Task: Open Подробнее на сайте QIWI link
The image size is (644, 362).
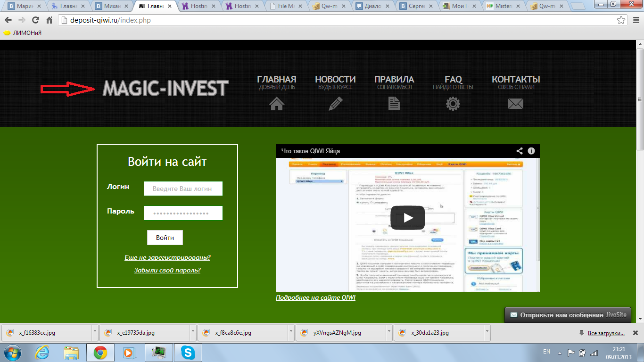Action: [x=315, y=298]
